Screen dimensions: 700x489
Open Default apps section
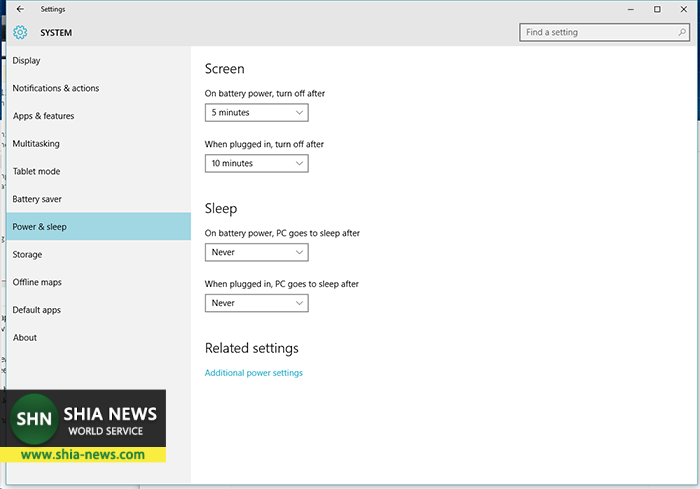pyautogui.click(x=37, y=310)
